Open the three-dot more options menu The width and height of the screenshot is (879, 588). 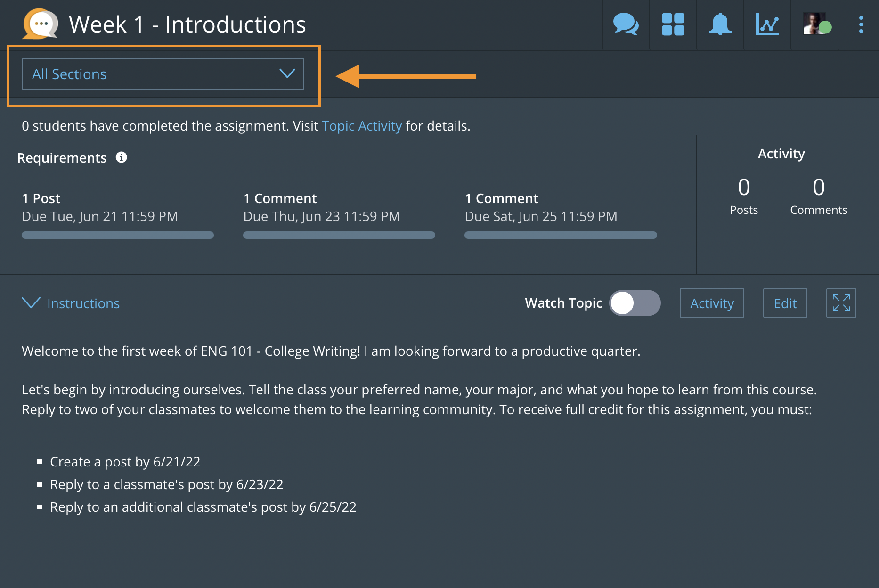pyautogui.click(x=861, y=24)
